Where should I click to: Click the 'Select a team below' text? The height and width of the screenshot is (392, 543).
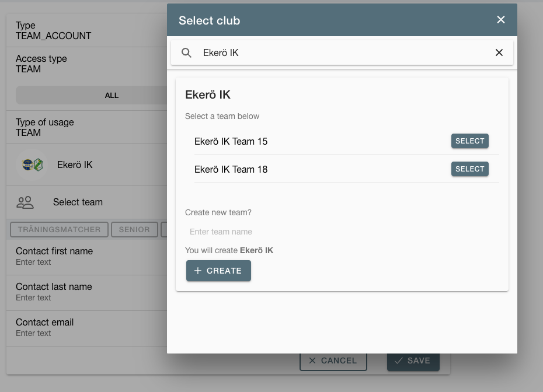pyautogui.click(x=222, y=116)
